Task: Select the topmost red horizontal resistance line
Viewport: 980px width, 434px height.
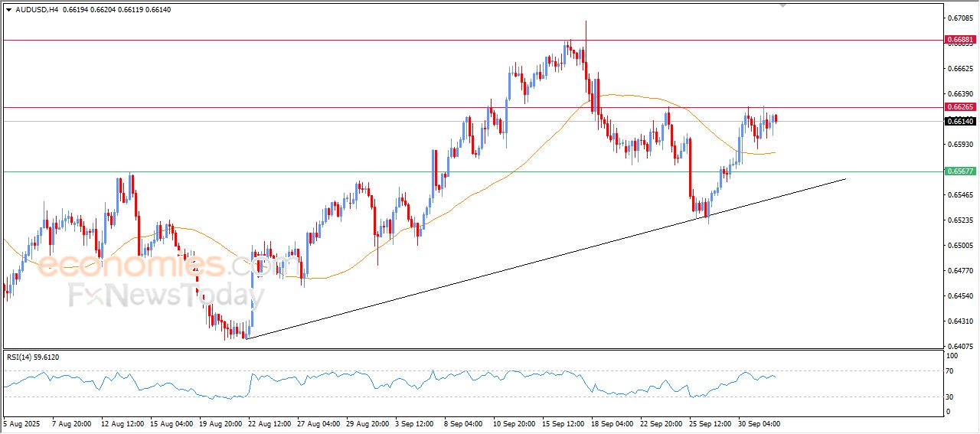Action: [306, 39]
